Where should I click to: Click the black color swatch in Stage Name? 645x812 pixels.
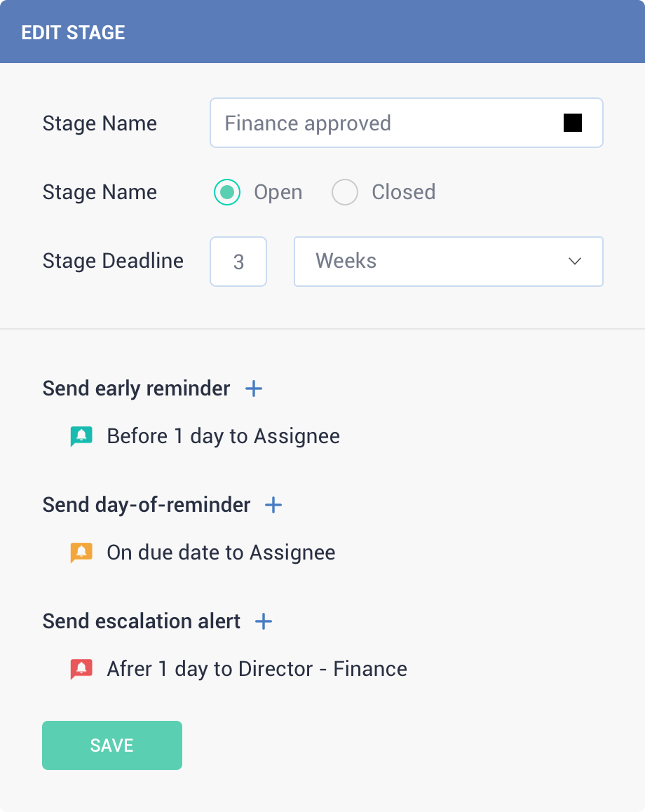click(x=573, y=123)
